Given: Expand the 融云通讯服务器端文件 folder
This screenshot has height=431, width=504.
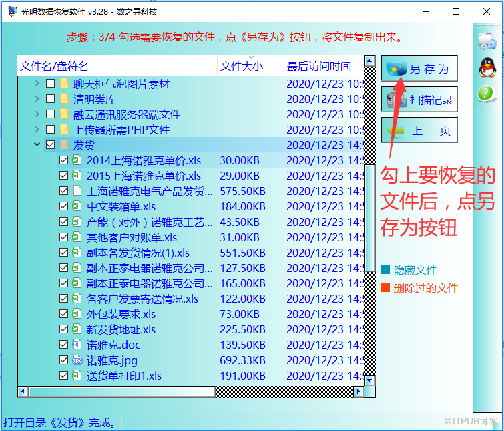Looking at the screenshot, I should pyautogui.click(x=37, y=114).
